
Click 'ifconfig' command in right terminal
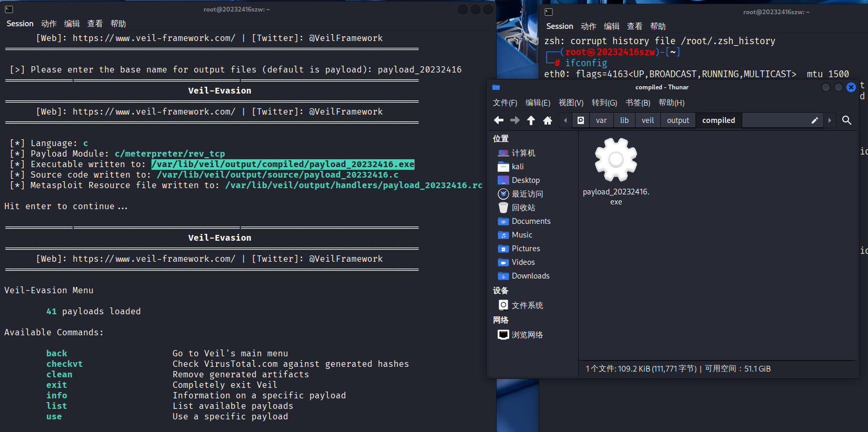[x=586, y=63]
